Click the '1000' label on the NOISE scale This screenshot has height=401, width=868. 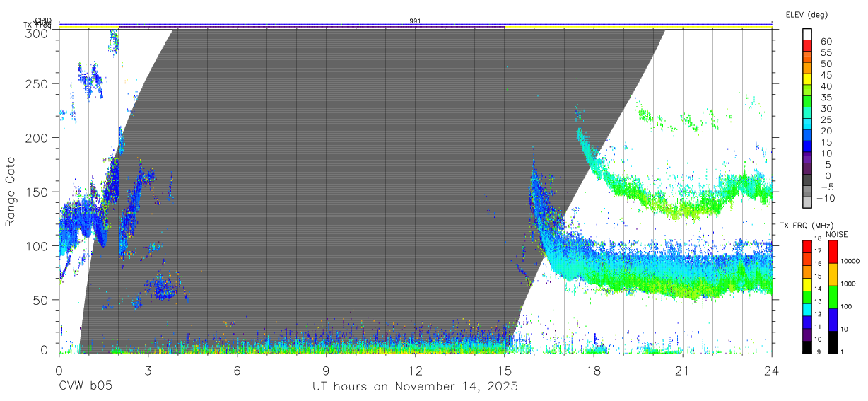(848, 284)
